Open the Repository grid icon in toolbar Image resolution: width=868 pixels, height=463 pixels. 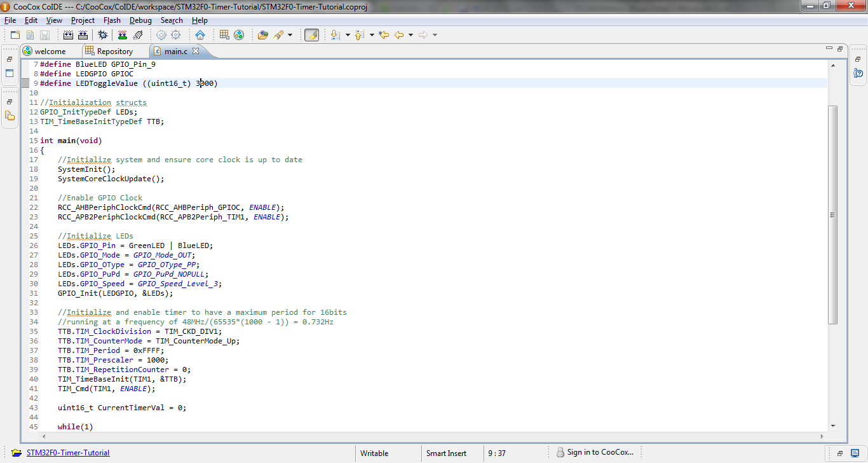point(224,35)
